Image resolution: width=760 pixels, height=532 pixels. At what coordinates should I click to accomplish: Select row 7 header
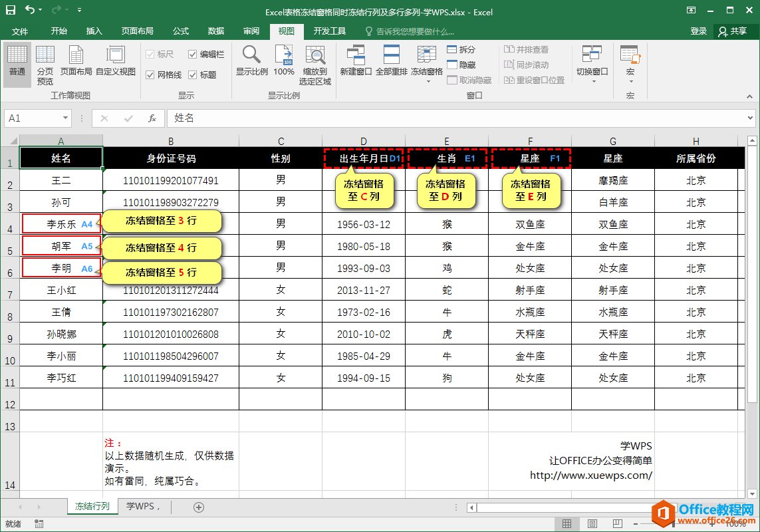point(10,290)
